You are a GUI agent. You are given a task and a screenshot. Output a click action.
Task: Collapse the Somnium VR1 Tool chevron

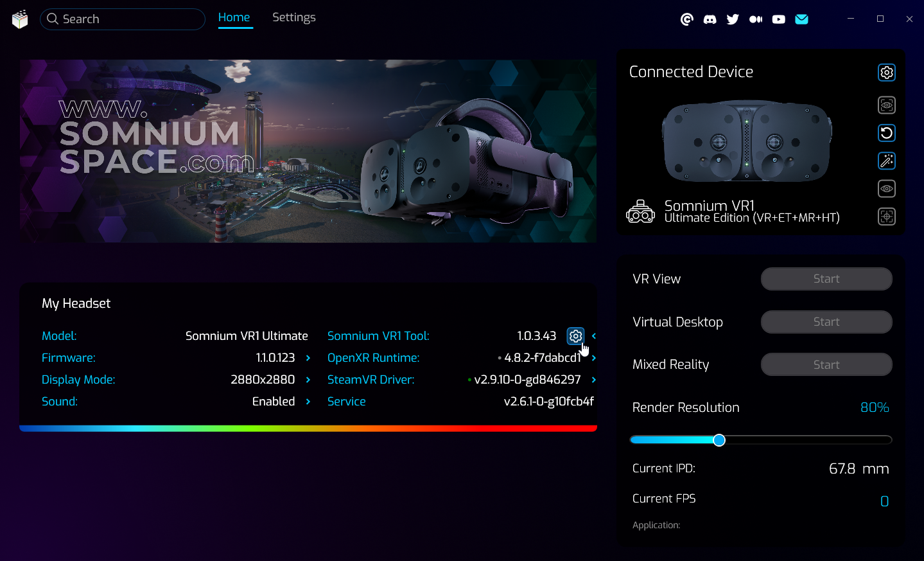click(594, 336)
